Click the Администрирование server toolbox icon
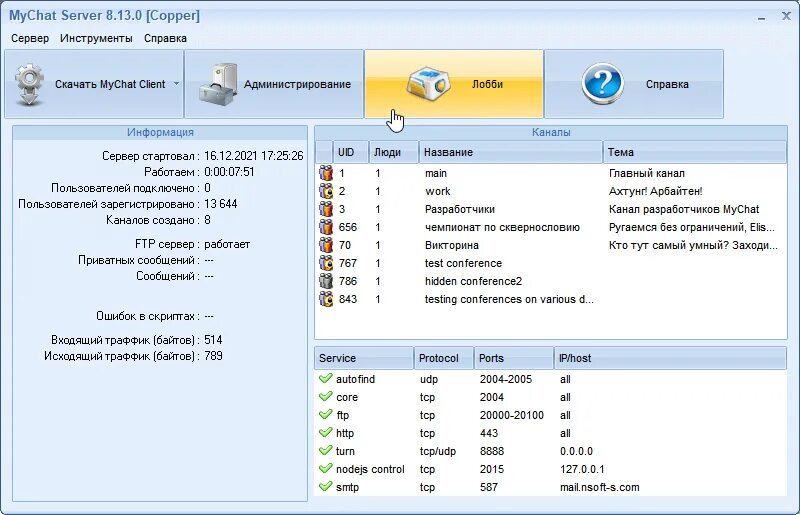 click(219, 84)
